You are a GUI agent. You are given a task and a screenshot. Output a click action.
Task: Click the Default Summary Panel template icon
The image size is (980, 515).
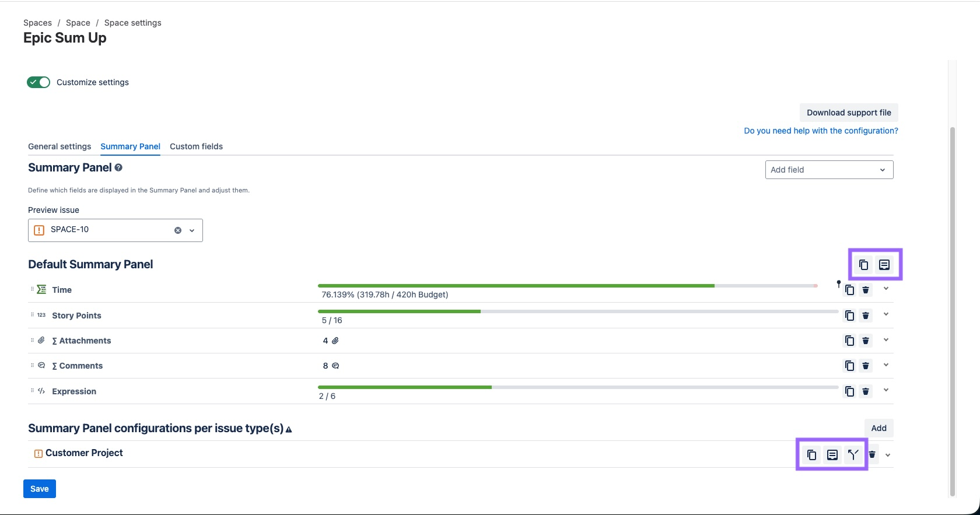point(884,265)
